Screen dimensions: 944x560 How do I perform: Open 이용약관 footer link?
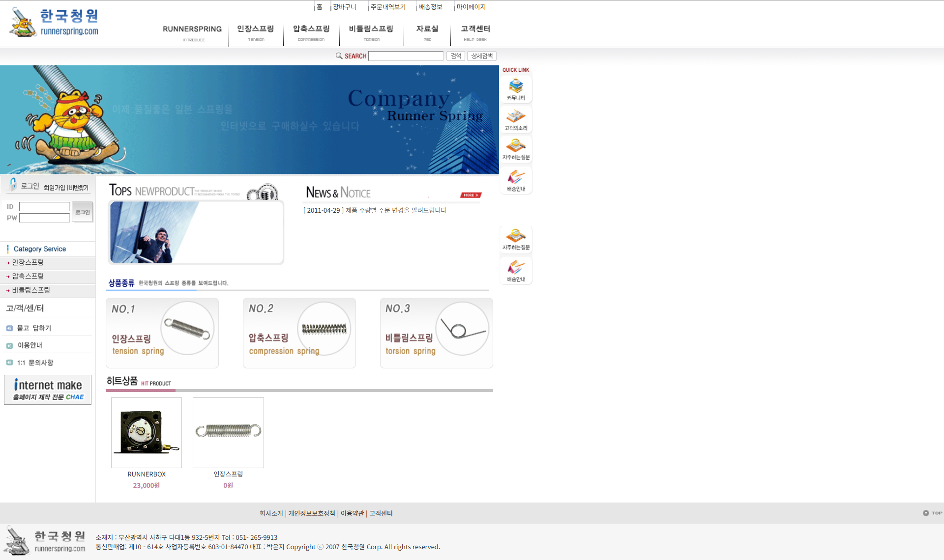tap(352, 513)
